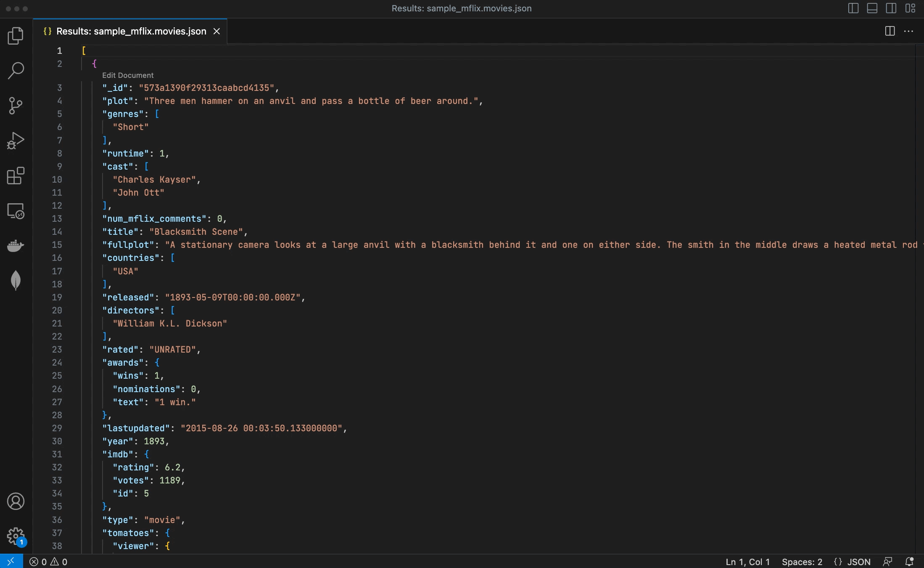Toggle the primary side bar layout button
Screen dimensions: 924x568
coord(853,8)
